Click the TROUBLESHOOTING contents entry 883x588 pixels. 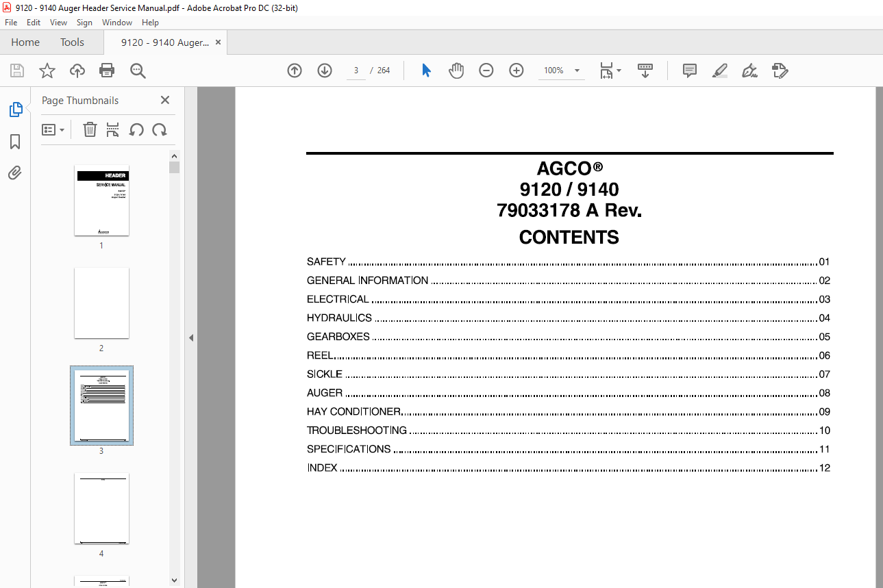569,431
